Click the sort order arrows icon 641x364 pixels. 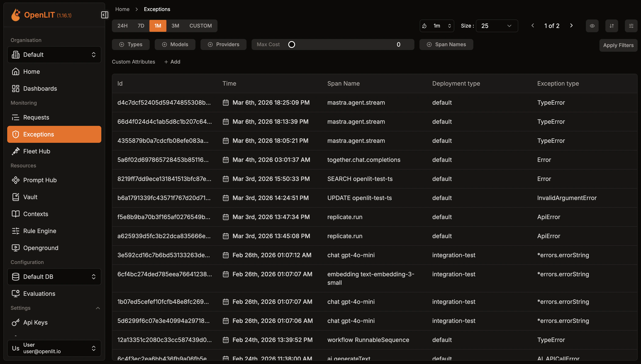point(612,26)
